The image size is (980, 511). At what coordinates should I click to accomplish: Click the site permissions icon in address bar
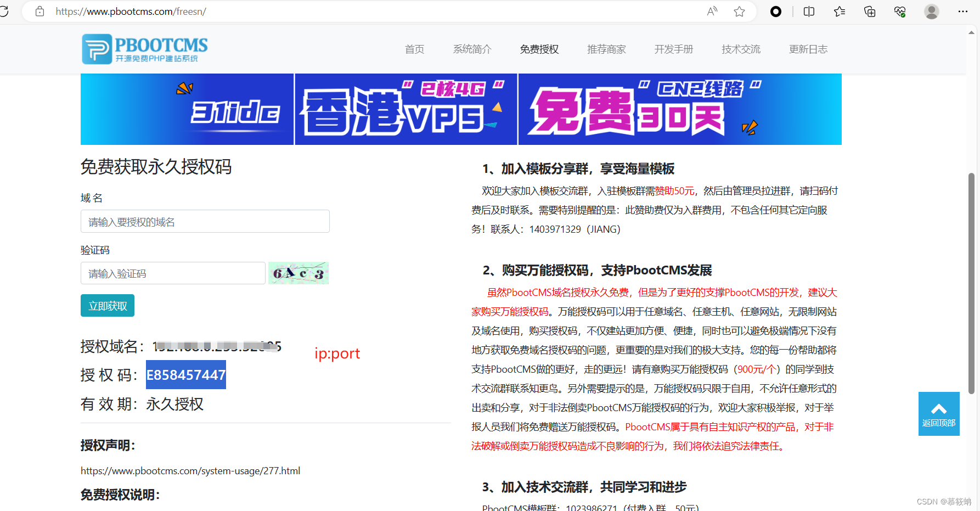click(x=38, y=11)
